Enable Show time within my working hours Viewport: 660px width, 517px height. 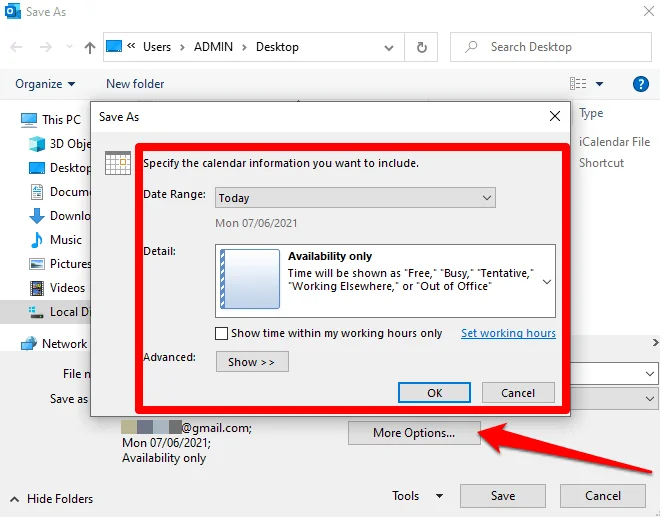pos(221,333)
